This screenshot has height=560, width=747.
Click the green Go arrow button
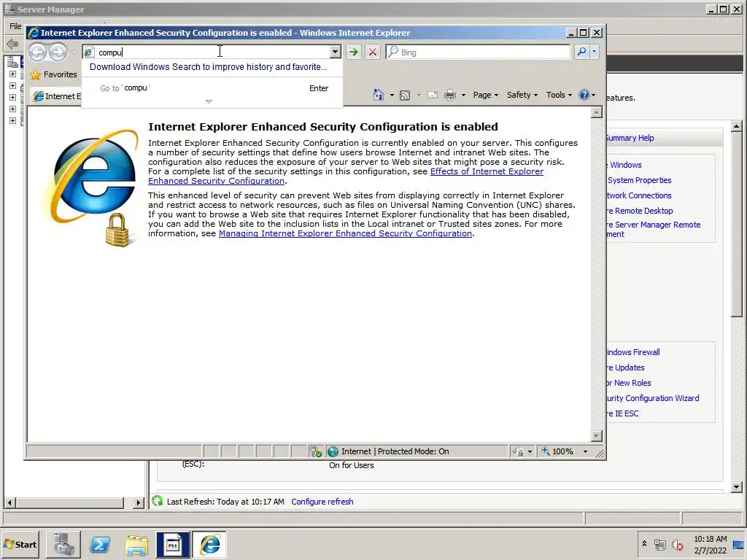click(x=354, y=52)
